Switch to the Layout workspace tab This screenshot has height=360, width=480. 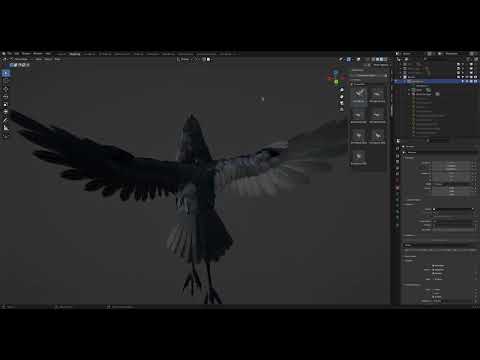pyautogui.click(x=61, y=54)
